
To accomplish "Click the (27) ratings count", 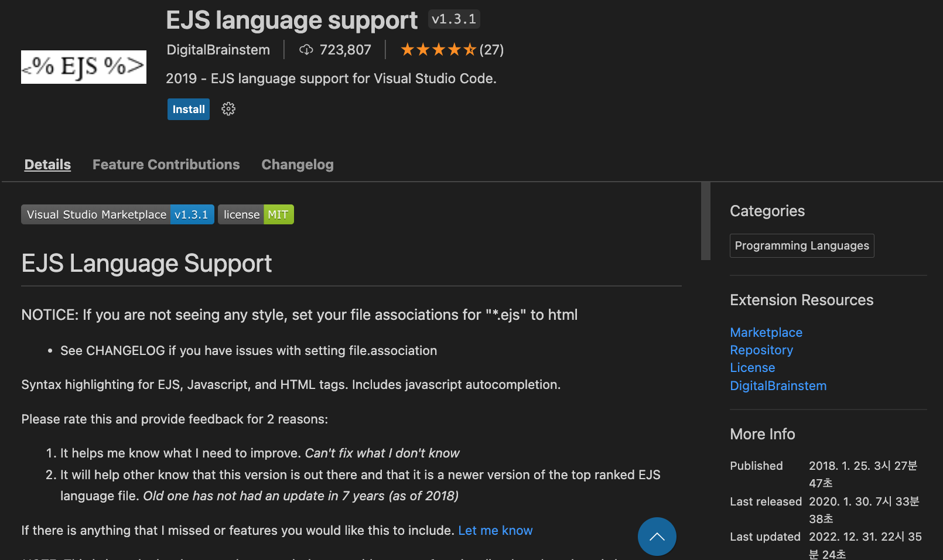I will [x=491, y=50].
